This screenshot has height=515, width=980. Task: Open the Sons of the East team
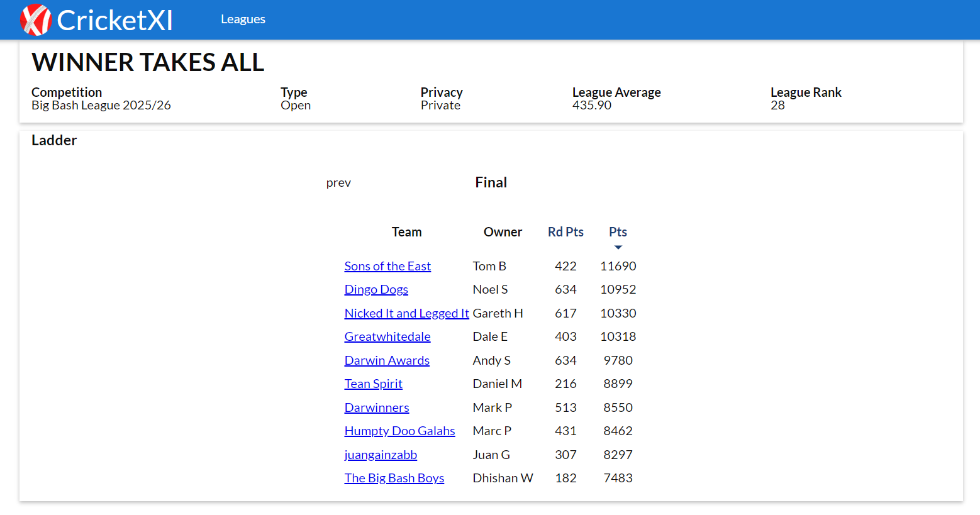point(387,266)
